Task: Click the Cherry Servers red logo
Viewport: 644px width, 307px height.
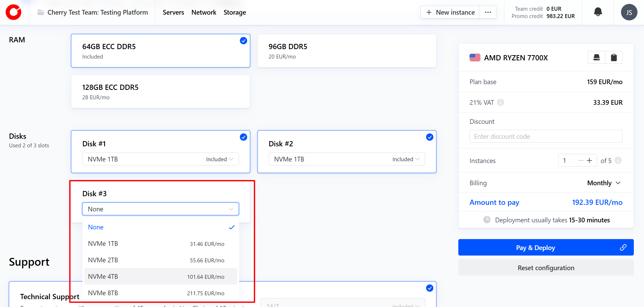Action: click(14, 12)
